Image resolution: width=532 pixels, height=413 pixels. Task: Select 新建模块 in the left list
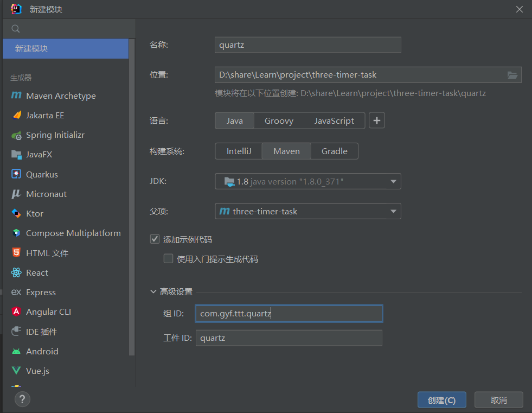click(x=66, y=48)
